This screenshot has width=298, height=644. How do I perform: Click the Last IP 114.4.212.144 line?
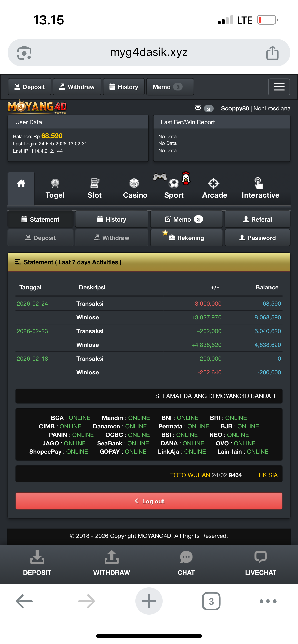coord(38,151)
